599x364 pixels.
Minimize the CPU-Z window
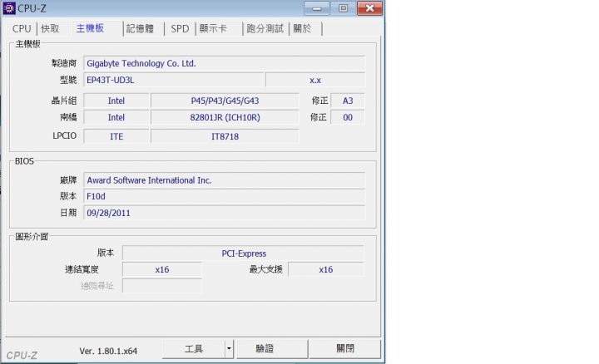tap(317, 8)
